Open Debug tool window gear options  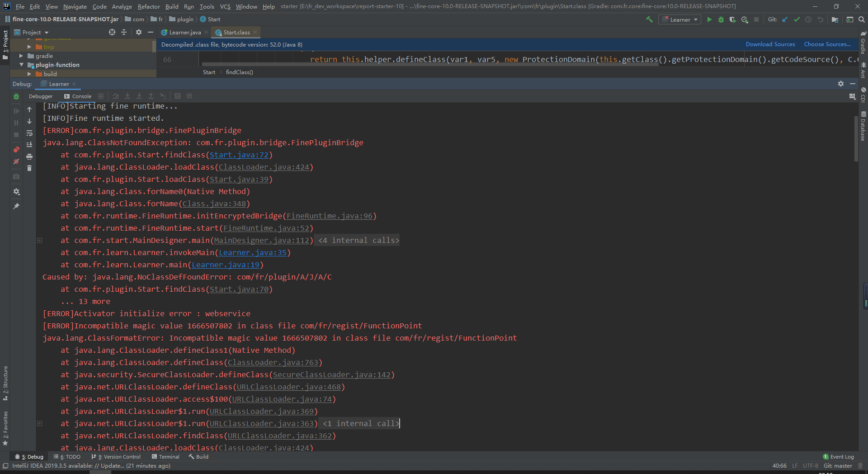[x=841, y=84]
